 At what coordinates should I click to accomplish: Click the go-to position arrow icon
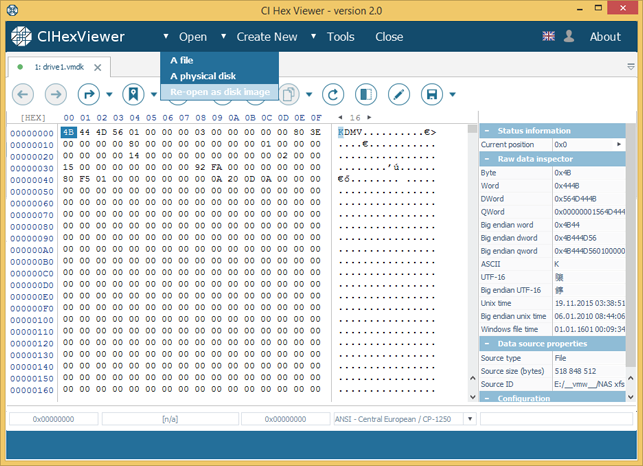coord(89,94)
